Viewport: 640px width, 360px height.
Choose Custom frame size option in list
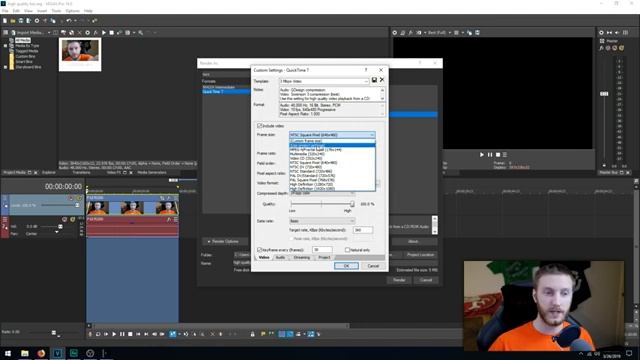[x=332, y=141]
